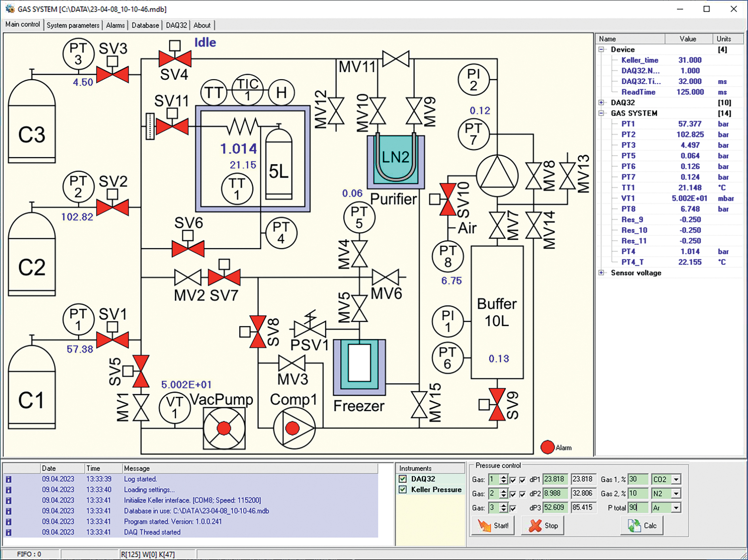Uncheck the Keller Pressure instrument checkbox
Image resolution: width=748 pixels, height=560 pixels.
click(x=403, y=490)
